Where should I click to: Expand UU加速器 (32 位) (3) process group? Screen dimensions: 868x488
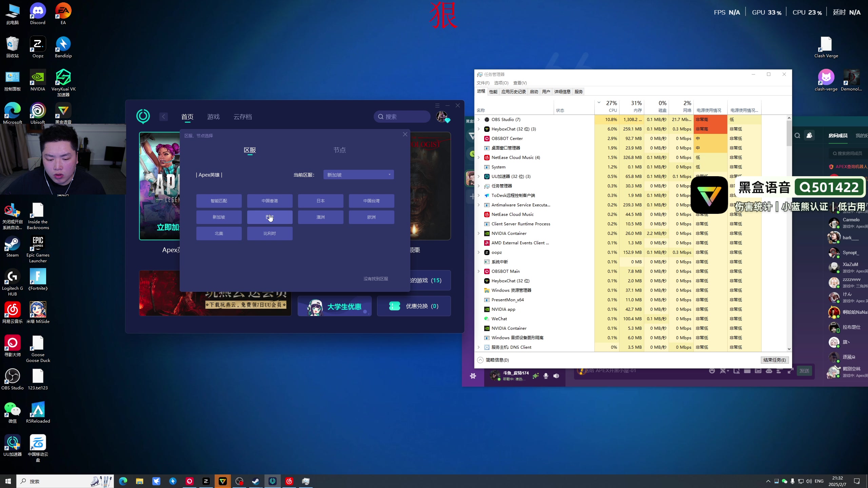pyautogui.click(x=479, y=176)
